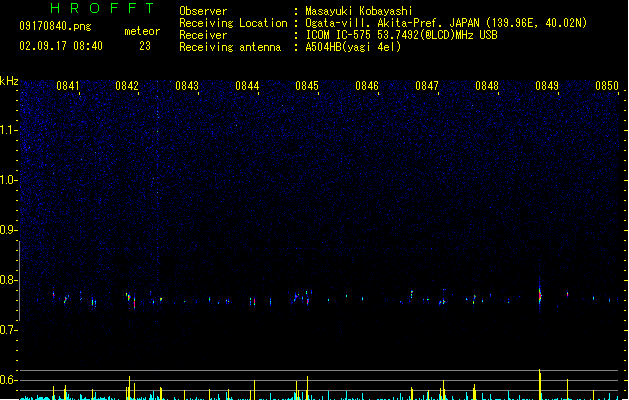Click the 0850 time marker
The height and width of the screenshot is (400, 629).
(607, 86)
